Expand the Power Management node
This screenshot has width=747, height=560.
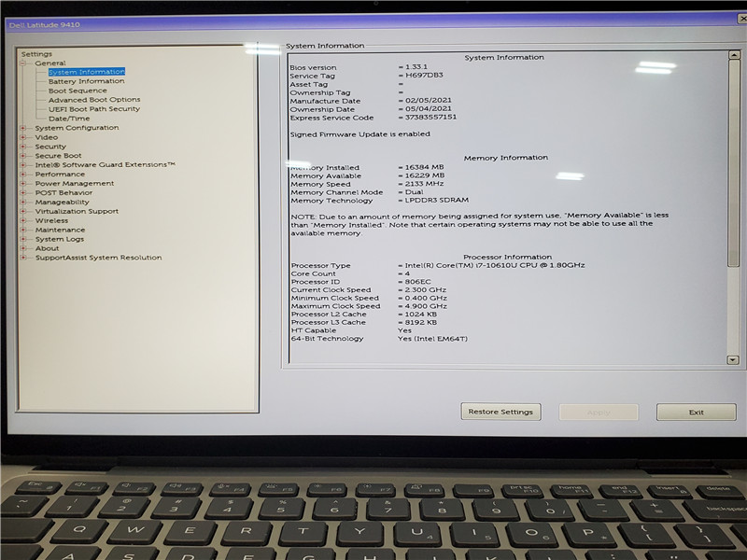tap(22, 183)
